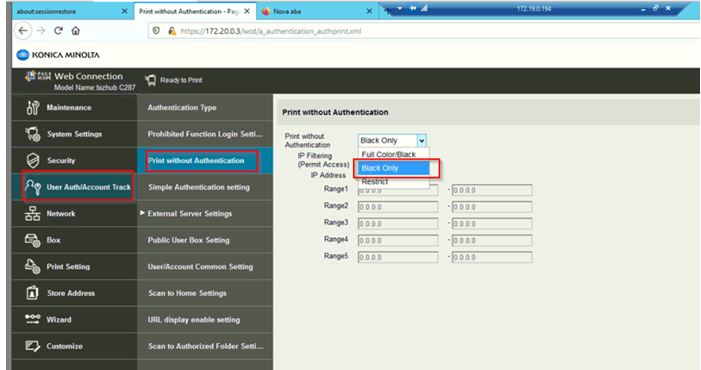This screenshot has height=370, width=701.
Task: Close the about:sessionrestore tab
Action: 124,11
